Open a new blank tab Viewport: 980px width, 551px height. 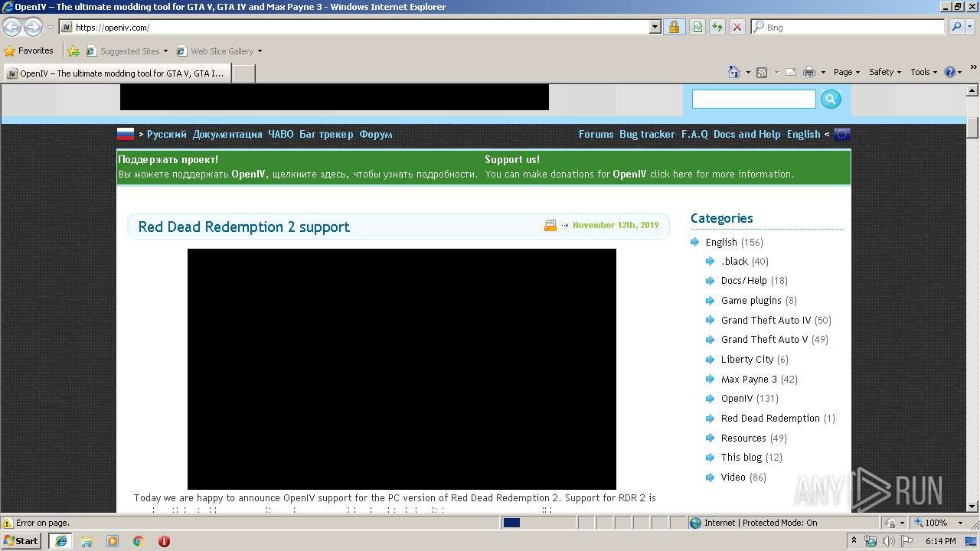click(243, 73)
